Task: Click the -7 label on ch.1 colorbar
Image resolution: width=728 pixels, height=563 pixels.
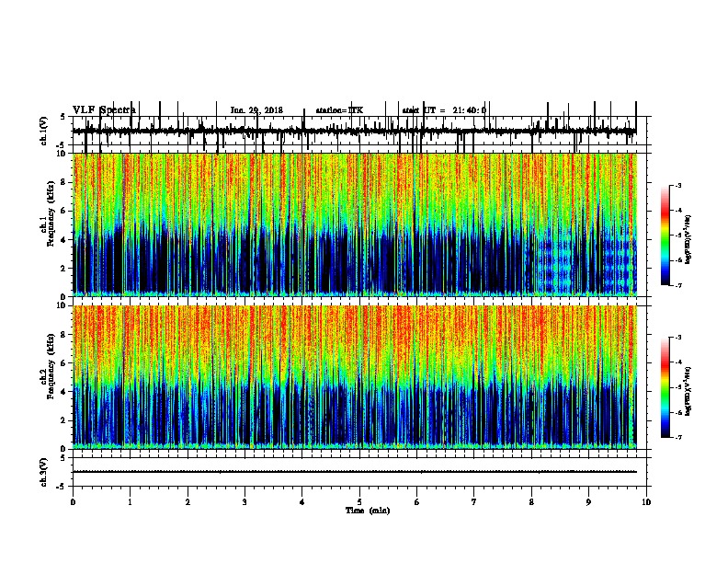Action: (677, 285)
